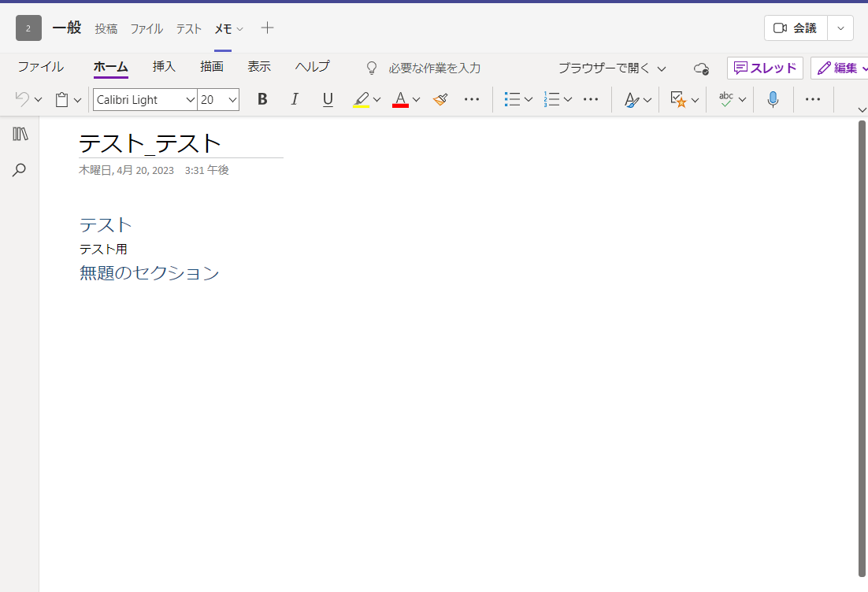Switch to the 挿入 ribbon tab
The height and width of the screenshot is (592, 868).
click(x=164, y=67)
